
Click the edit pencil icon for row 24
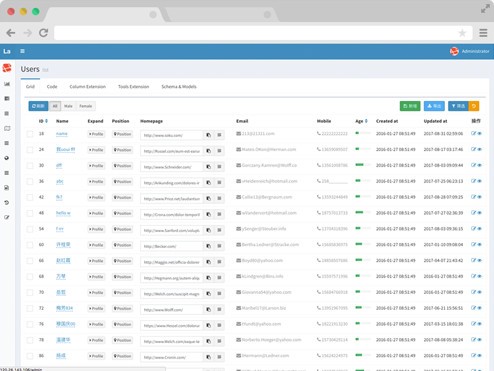[x=473, y=149]
